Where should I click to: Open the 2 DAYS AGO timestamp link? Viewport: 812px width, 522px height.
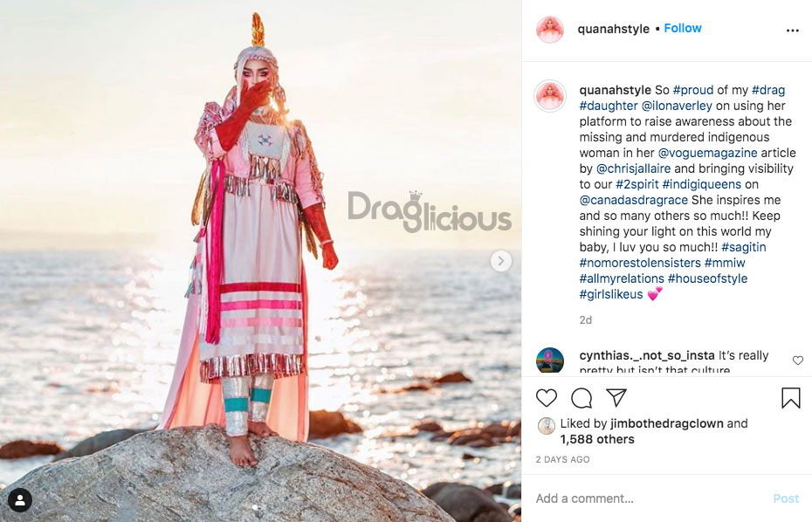point(562,459)
